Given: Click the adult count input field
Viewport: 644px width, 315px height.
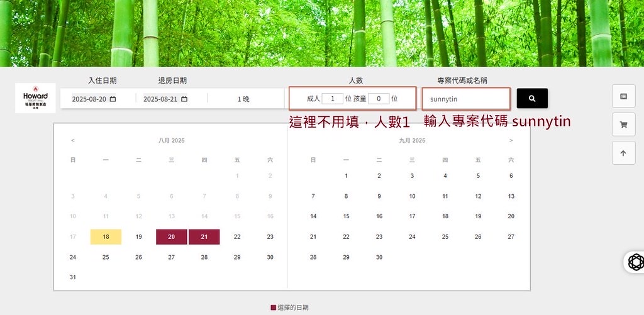Looking at the screenshot, I should click(x=332, y=99).
